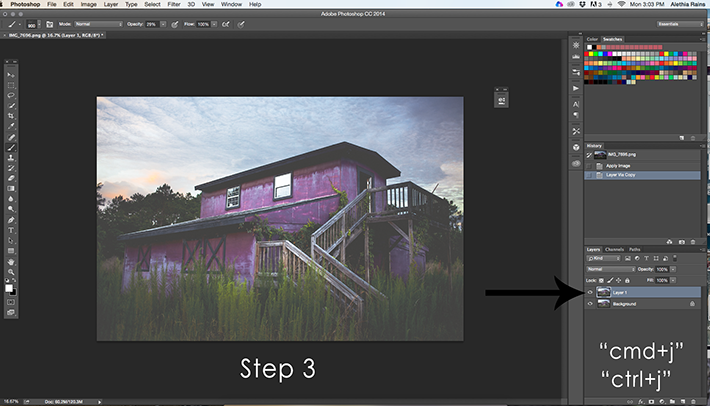Toggle Lock image pixels brush icon
Image resolution: width=710 pixels, height=406 pixels.
[610, 281]
